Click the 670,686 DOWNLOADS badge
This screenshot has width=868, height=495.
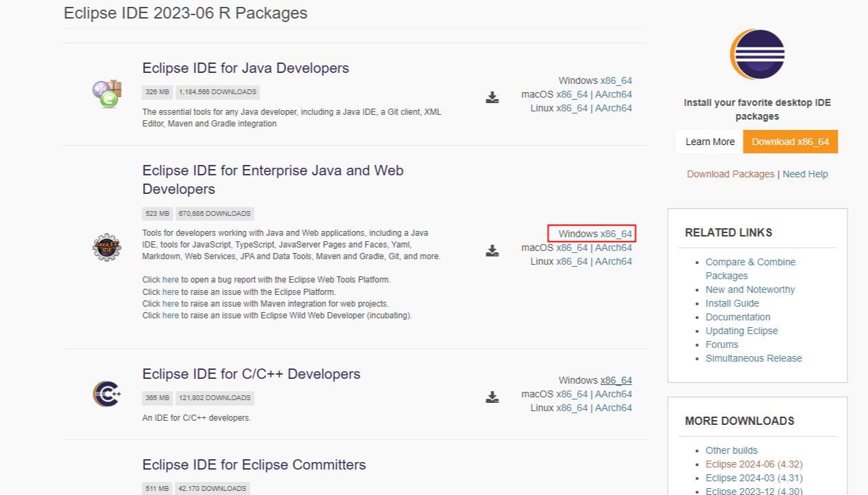[215, 214]
